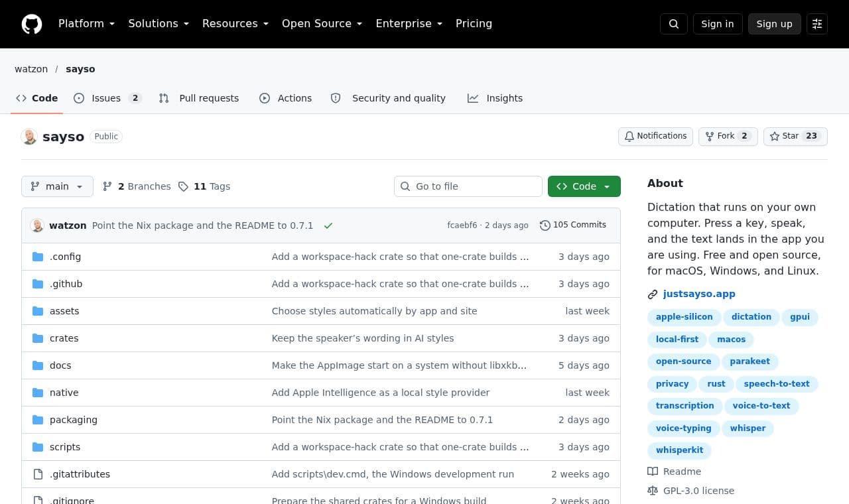Open the appearance settings icon in header

coord(817,24)
